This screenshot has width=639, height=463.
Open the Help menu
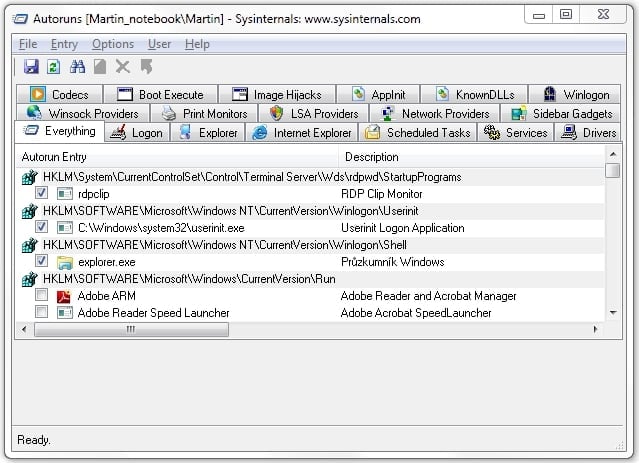tap(197, 44)
